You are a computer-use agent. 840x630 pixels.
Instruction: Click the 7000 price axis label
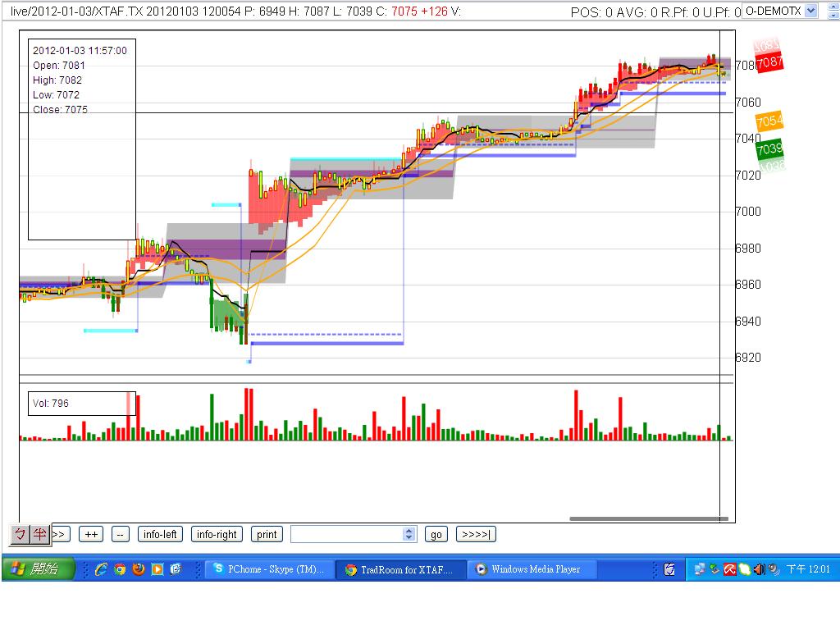click(x=748, y=211)
